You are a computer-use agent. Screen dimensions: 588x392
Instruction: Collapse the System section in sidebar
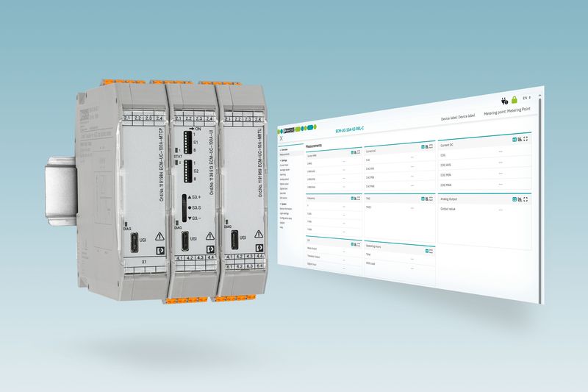pyautogui.click(x=284, y=204)
